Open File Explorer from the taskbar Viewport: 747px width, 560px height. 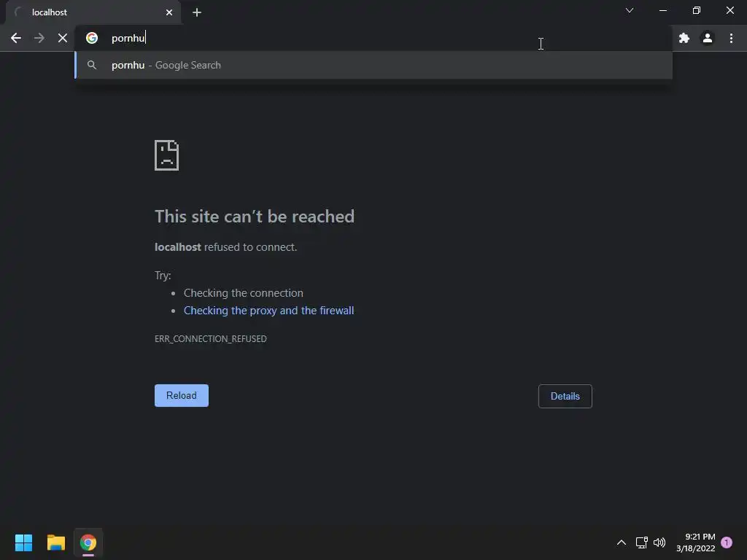56,542
